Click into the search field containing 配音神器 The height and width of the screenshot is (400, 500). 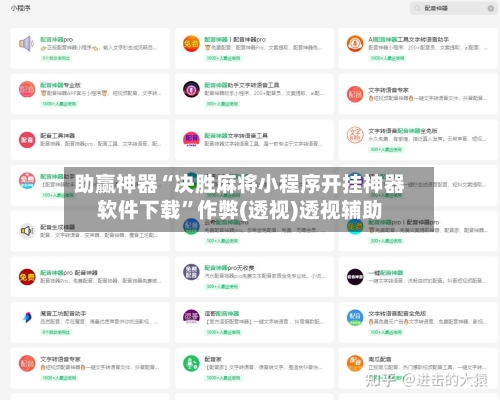(x=454, y=8)
